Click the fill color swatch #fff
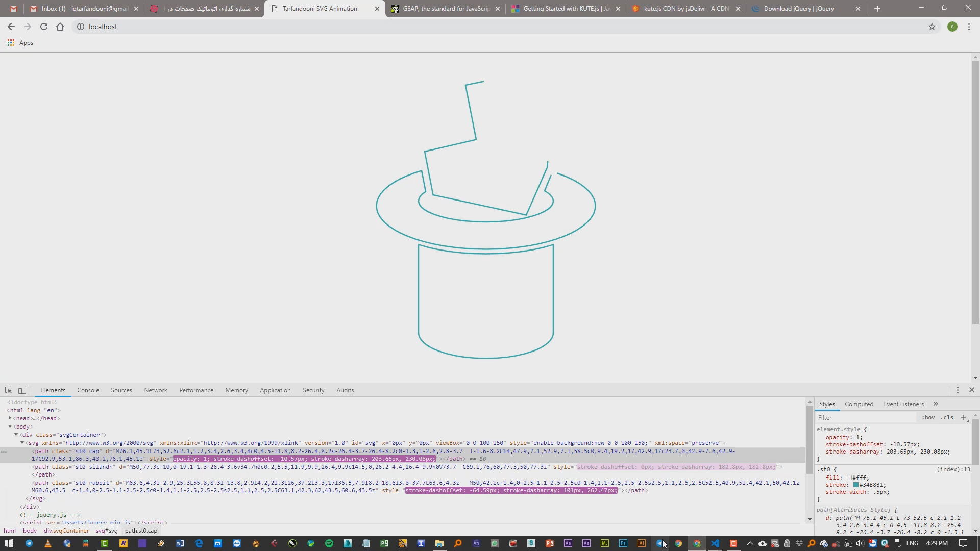Image resolution: width=980 pixels, height=551 pixels. [849, 478]
